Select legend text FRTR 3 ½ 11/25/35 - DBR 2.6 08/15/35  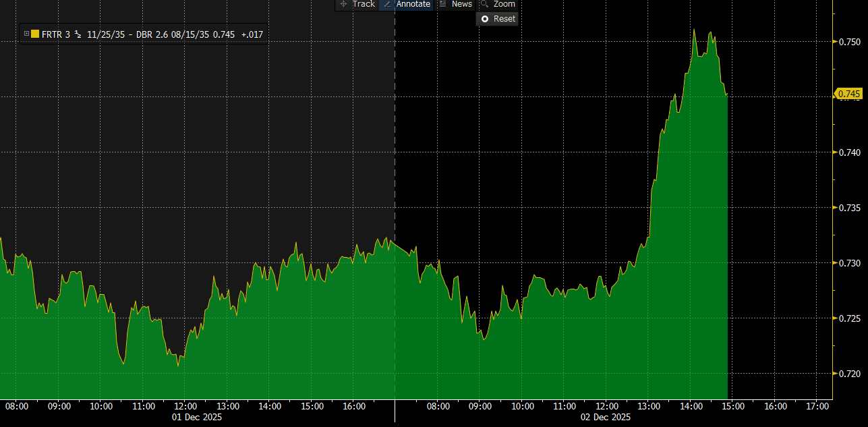[x=125, y=33]
